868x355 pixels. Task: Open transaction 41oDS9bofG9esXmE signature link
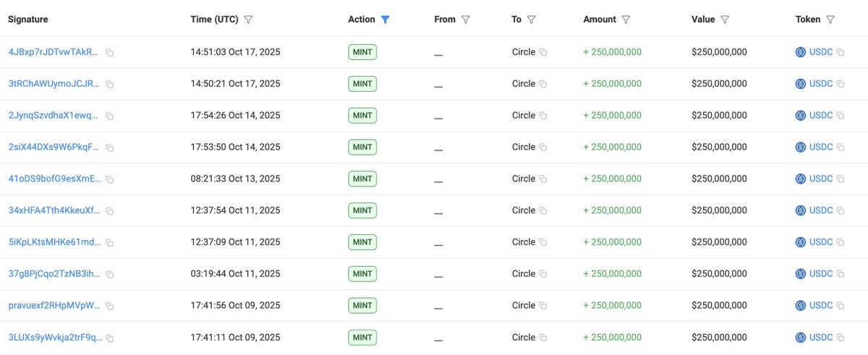[54, 179]
